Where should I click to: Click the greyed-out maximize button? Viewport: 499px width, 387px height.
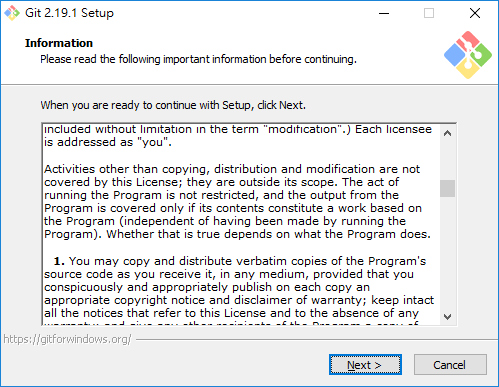pos(429,13)
